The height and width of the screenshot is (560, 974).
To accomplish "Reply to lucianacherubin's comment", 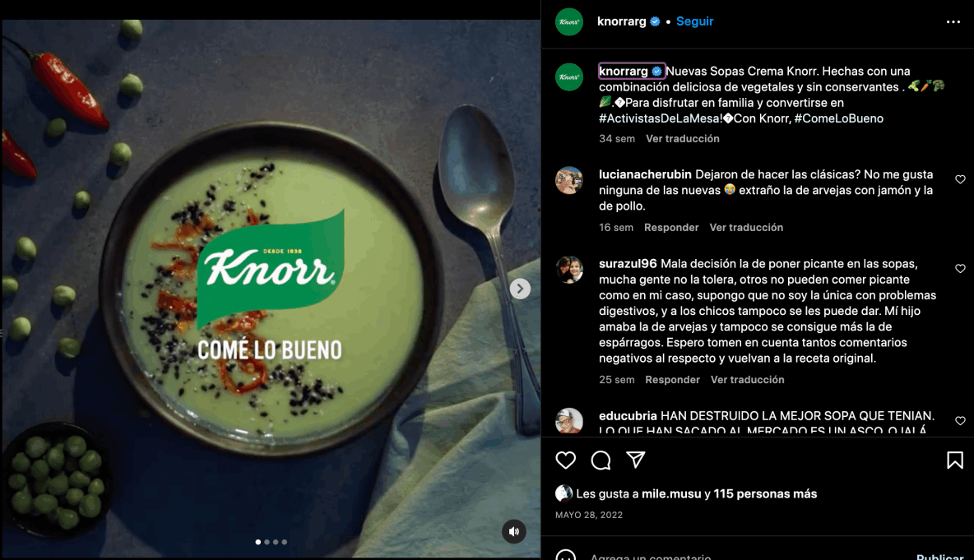I will point(671,227).
